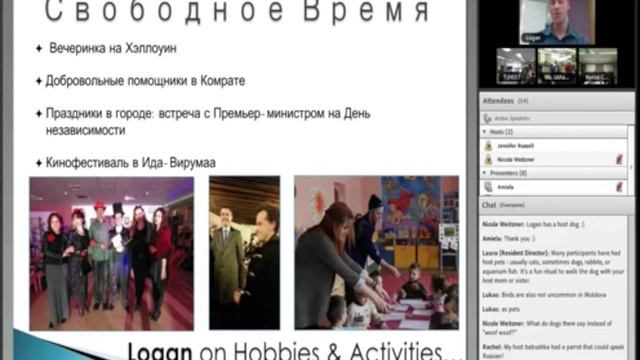Select Logan's main video feed
Viewport: 640px width, 360px height.
(x=557, y=22)
